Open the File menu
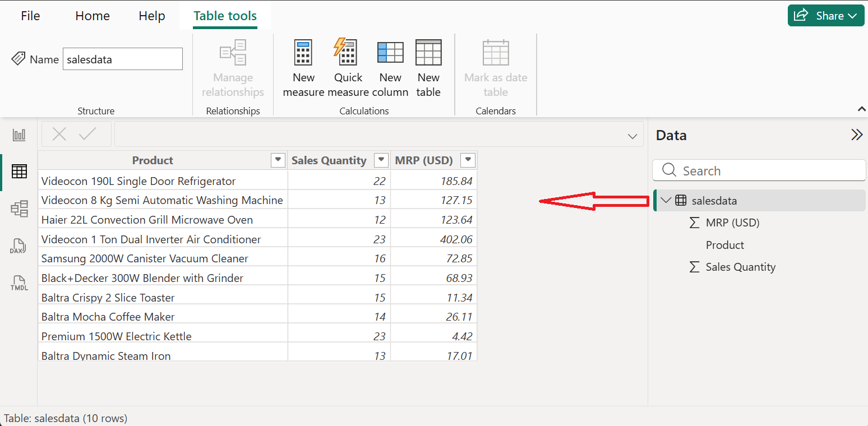This screenshot has height=426, width=868. [x=30, y=16]
